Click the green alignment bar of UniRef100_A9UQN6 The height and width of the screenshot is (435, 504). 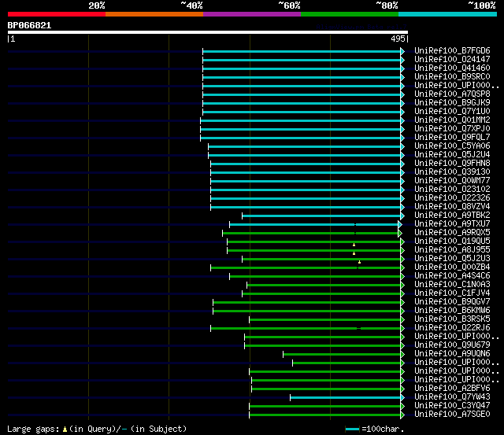coord(342,355)
